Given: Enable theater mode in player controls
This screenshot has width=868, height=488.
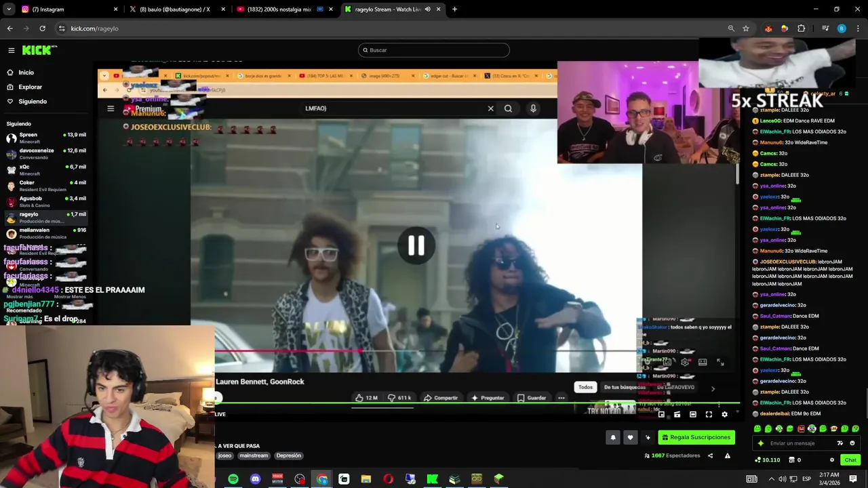Looking at the screenshot, I should click(693, 414).
